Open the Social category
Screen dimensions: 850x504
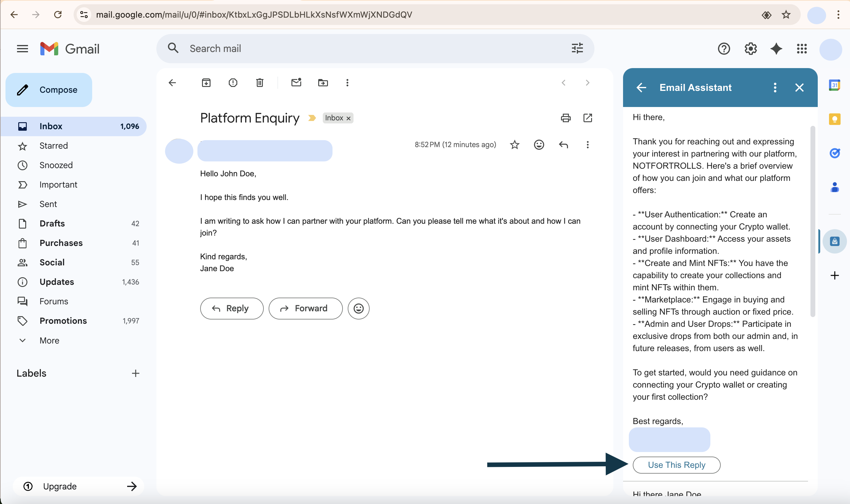tap(73, 263)
